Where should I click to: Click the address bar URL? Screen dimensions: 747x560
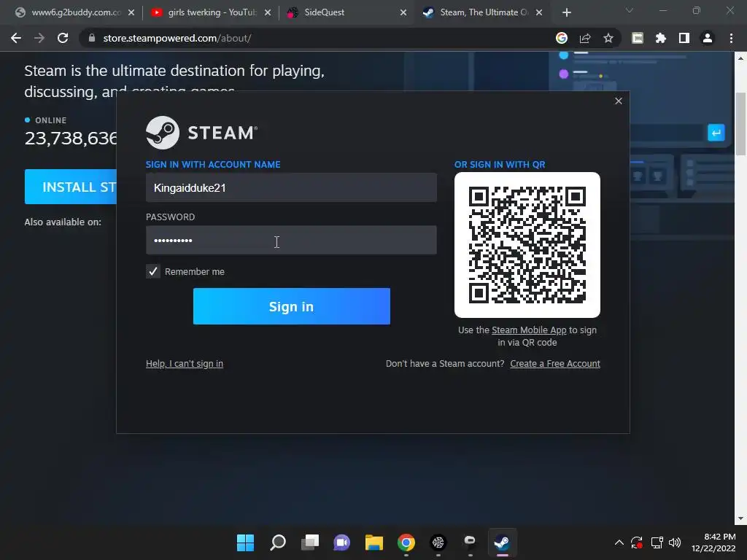coord(177,38)
